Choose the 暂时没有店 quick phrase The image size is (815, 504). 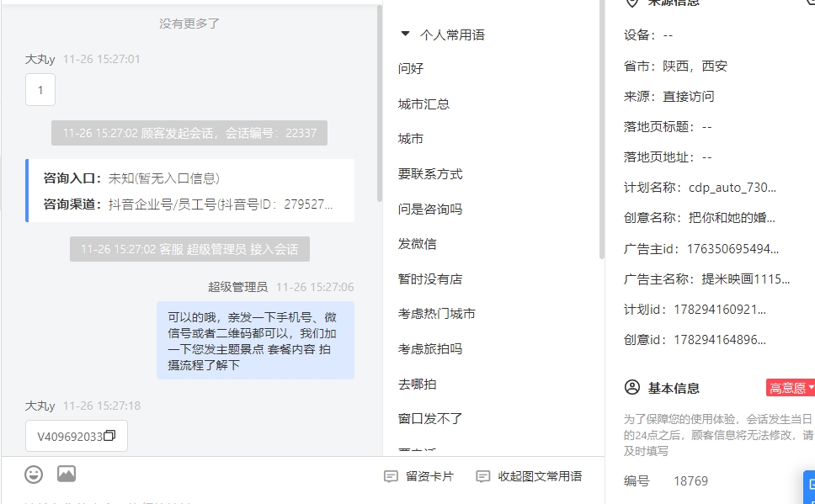tap(430, 279)
